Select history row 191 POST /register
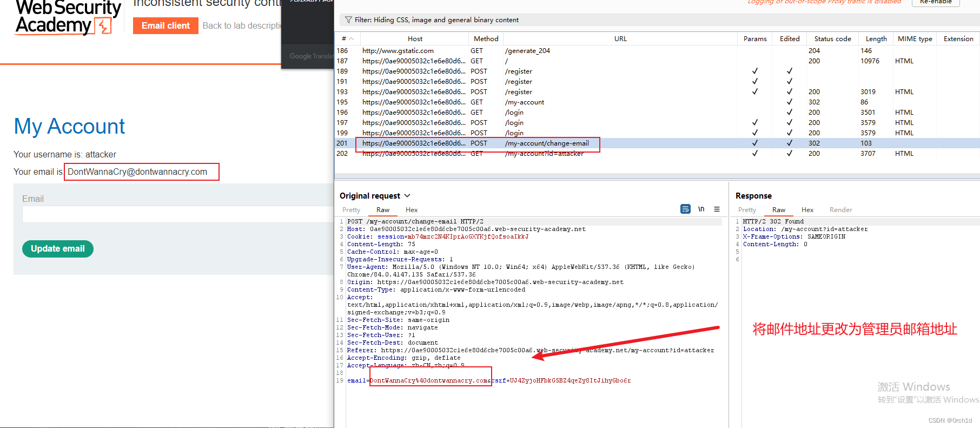Image resolution: width=980 pixels, height=428 pixels. [657, 82]
